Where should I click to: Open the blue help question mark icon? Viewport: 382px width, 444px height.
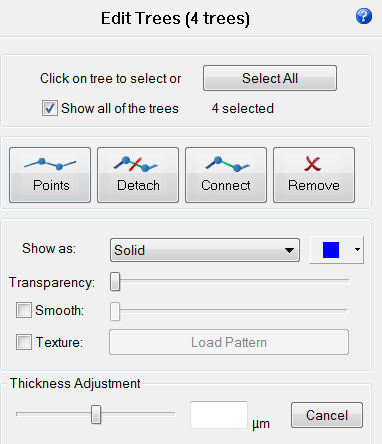[364, 16]
